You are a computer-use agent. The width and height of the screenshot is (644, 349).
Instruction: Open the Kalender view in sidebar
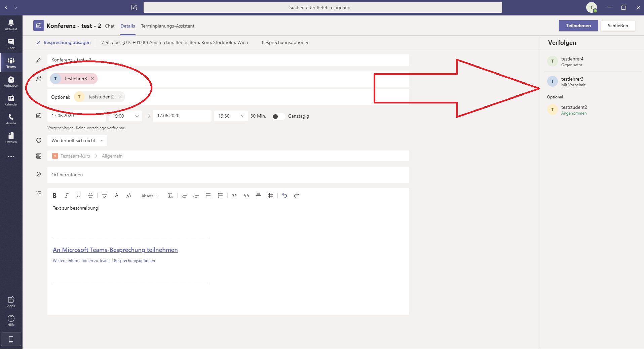click(11, 100)
